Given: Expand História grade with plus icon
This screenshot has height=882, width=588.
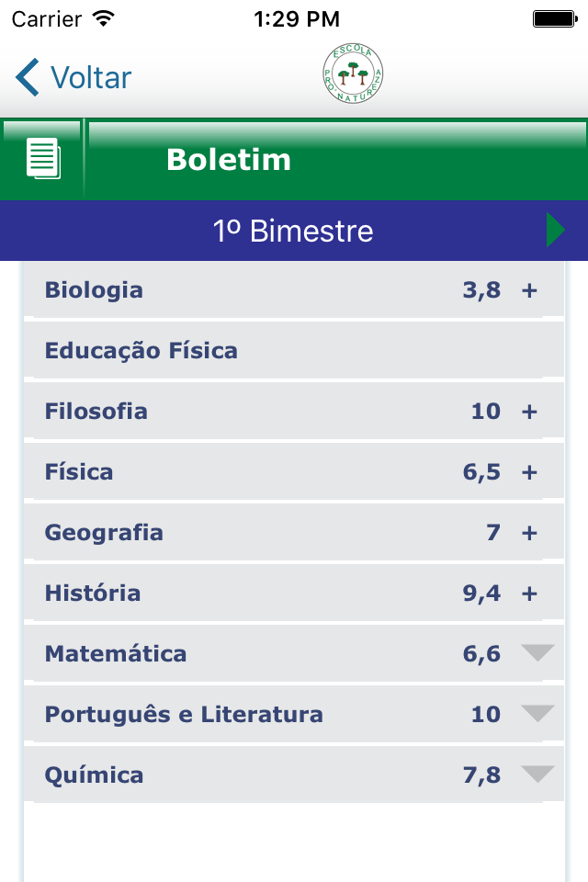Looking at the screenshot, I should click(529, 594).
